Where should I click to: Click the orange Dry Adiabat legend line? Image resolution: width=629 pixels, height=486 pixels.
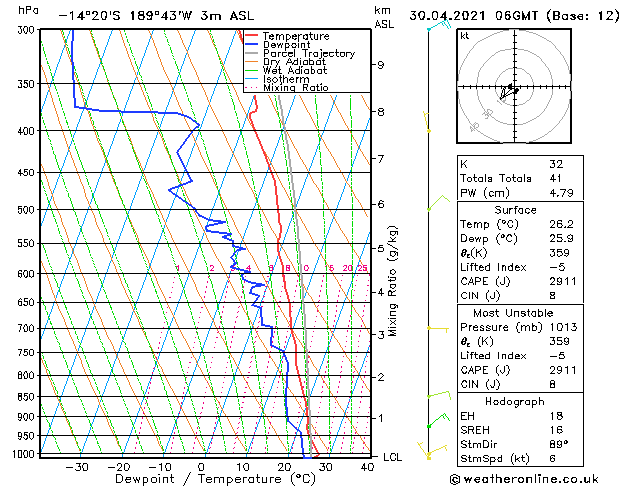point(252,61)
